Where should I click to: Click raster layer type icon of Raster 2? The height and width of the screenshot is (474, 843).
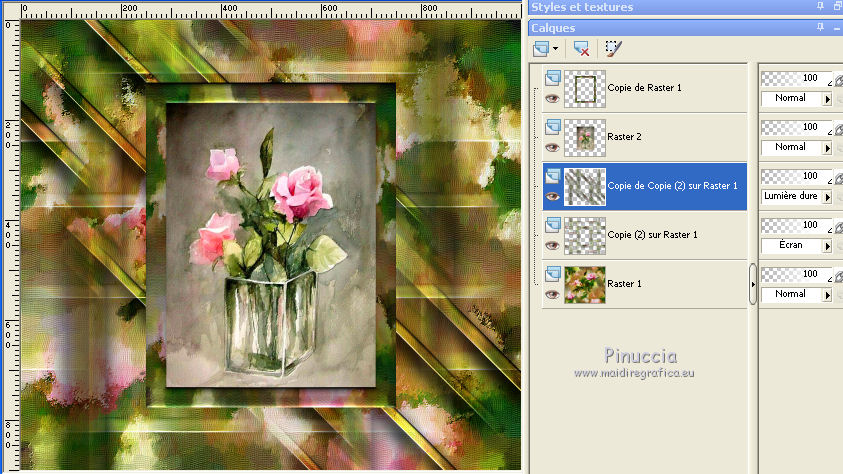point(553,127)
